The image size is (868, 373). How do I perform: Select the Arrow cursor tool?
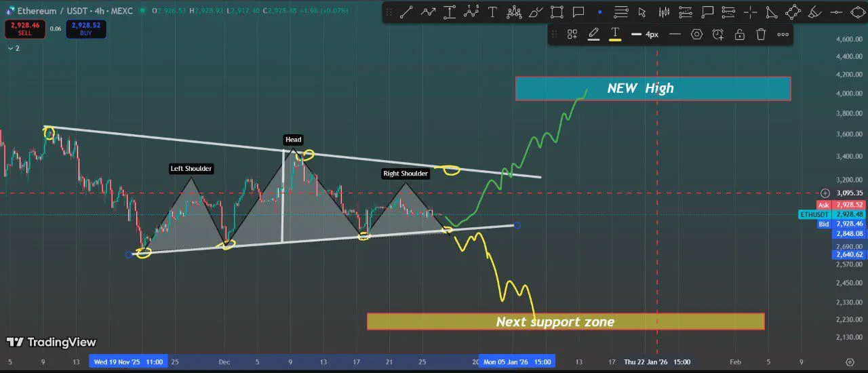642,12
